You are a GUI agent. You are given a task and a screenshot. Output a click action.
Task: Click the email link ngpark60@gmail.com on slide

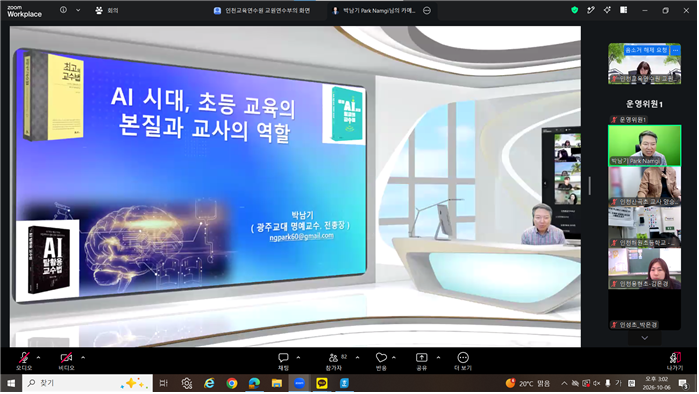301,237
